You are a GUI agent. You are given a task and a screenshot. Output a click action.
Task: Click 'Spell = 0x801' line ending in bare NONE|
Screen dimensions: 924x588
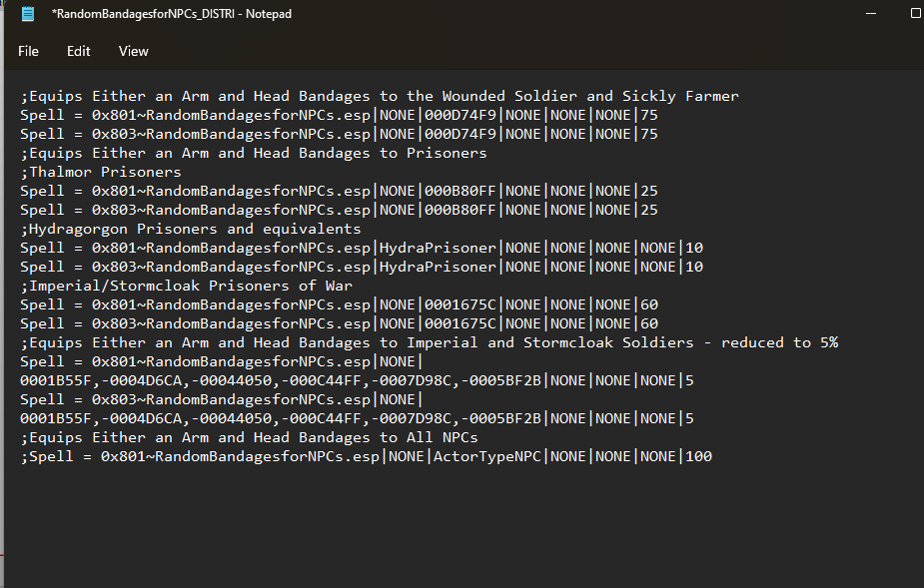coord(222,361)
